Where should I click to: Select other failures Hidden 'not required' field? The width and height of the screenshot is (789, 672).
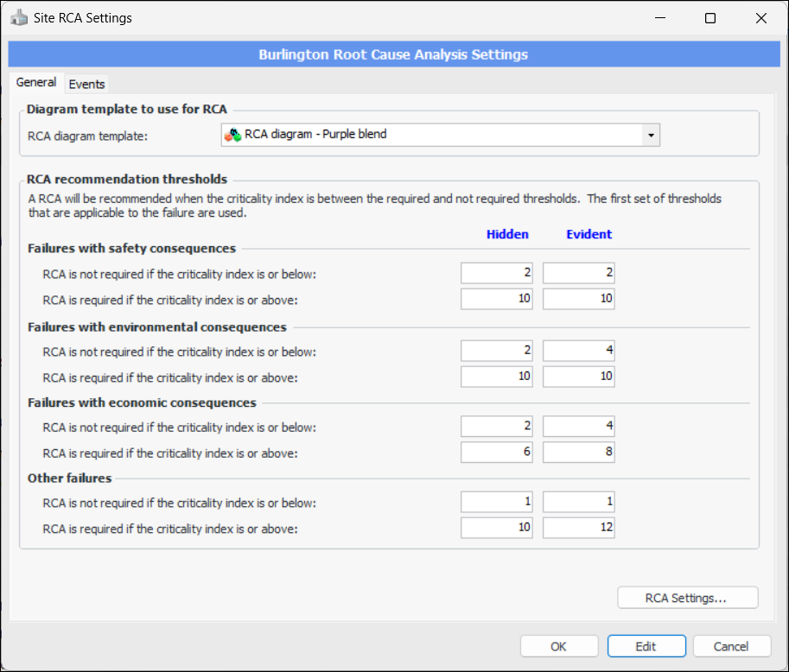coord(497,503)
